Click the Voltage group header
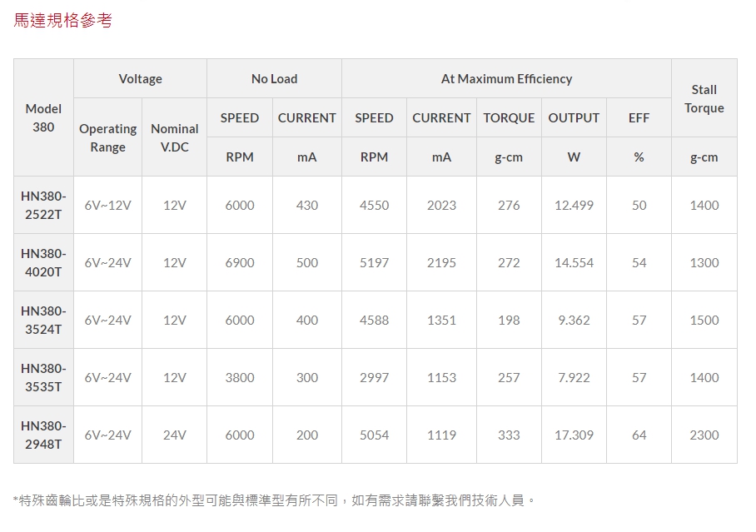 [x=140, y=79]
